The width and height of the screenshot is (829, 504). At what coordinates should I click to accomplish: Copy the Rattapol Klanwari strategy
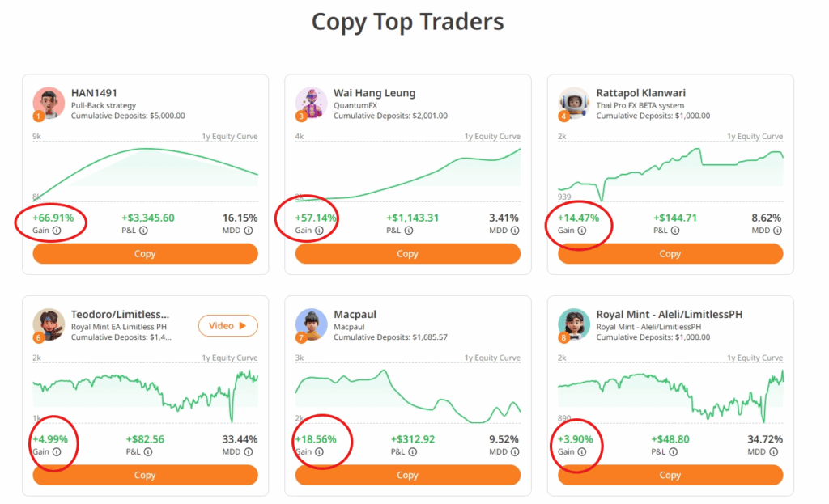click(670, 254)
